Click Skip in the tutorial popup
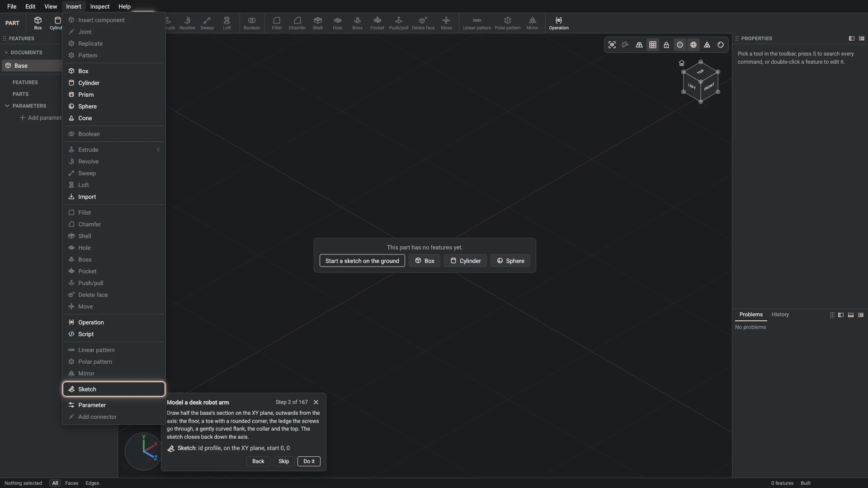 click(284, 461)
